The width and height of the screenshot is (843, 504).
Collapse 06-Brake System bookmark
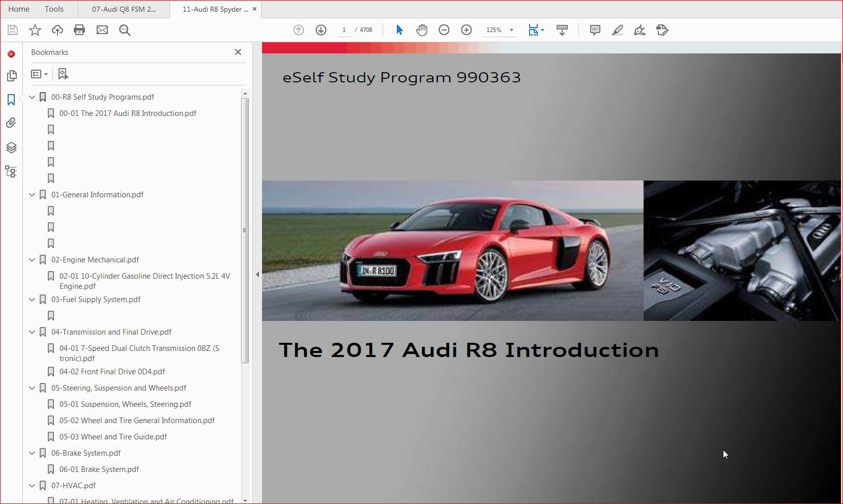point(32,453)
